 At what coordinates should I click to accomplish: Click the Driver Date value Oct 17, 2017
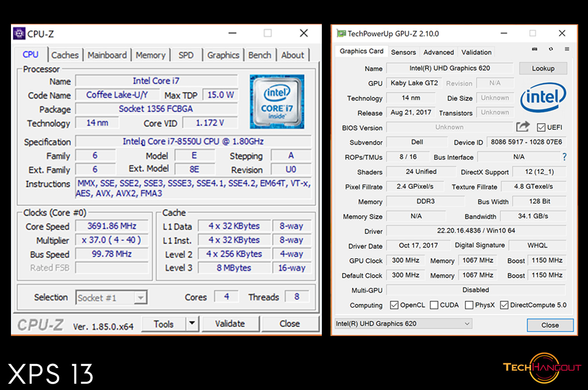point(418,246)
